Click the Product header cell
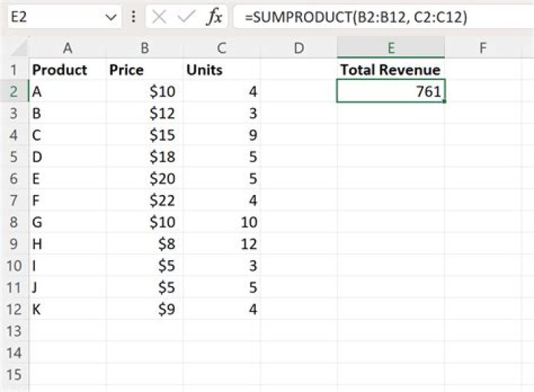The height and width of the screenshot is (392, 534). (67, 70)
